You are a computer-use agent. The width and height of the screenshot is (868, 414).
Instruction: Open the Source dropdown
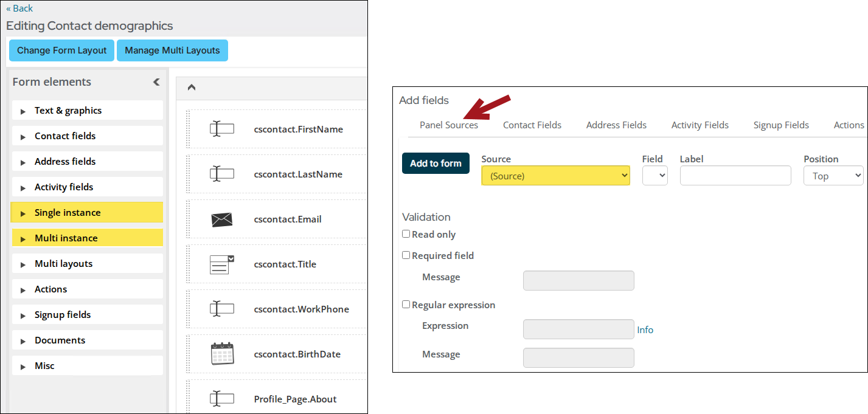coord(555,176)
